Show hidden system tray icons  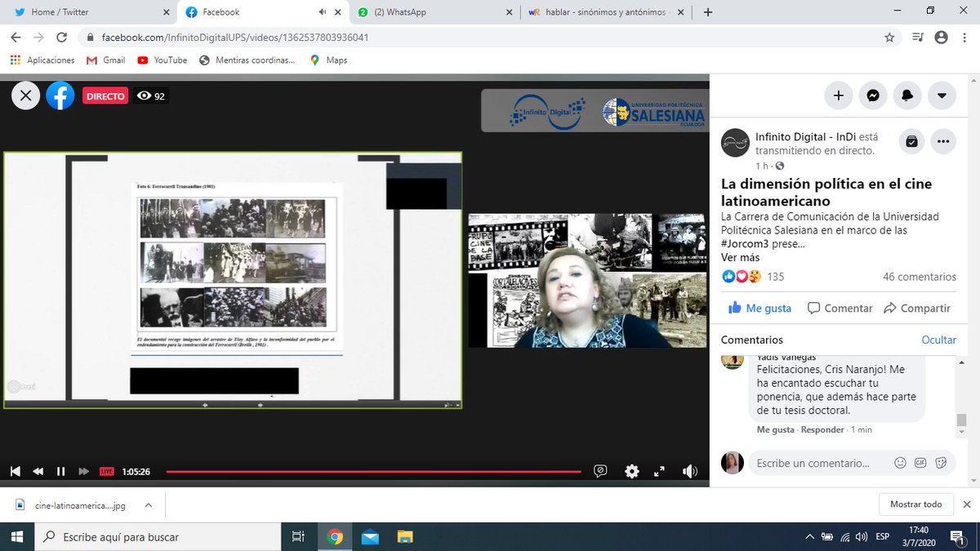[x=809, y=536]
